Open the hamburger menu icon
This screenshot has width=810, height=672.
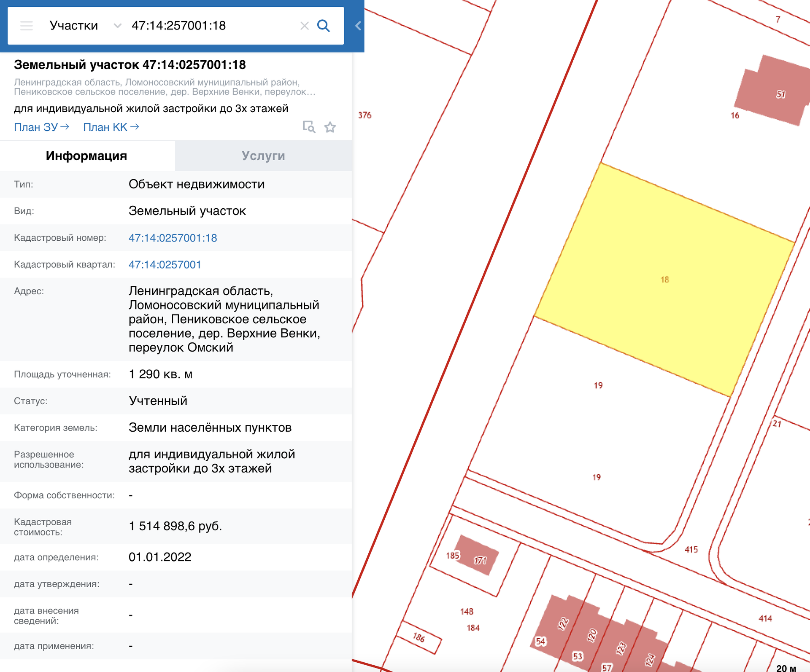click(x=26, y=26)
